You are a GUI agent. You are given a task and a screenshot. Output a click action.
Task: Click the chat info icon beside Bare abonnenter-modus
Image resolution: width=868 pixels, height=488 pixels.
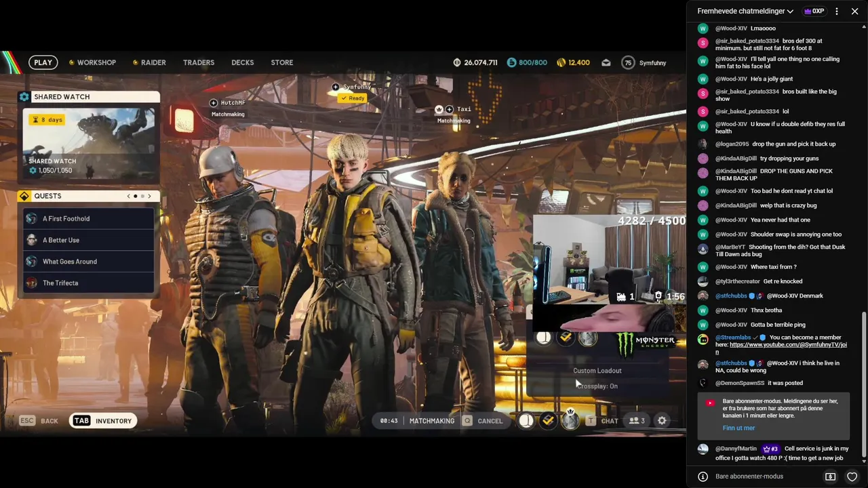click(703, 476)
